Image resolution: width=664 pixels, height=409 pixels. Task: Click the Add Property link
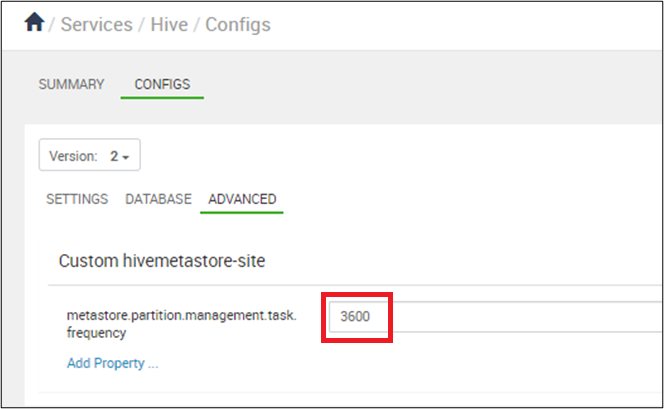pos(113,363)
